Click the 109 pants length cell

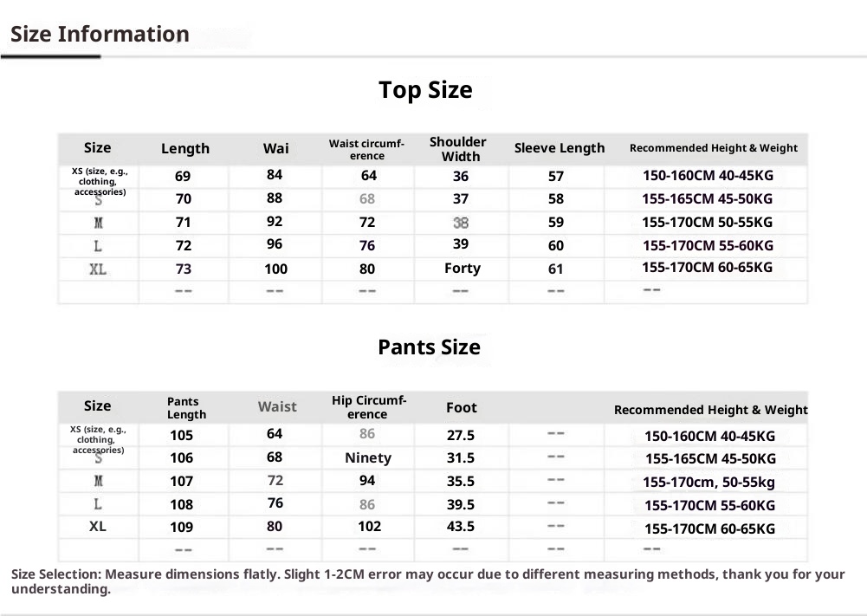(x=182, y=527)
